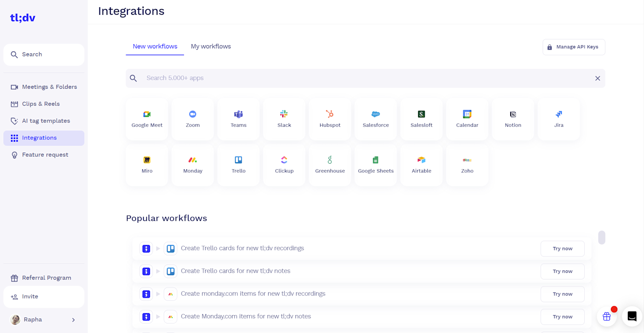Image resolution: width=644 pixels, height=333 pixels.
Task: Click "Create Trello cards for new tl;dv notes"
Action: point(236,271)
